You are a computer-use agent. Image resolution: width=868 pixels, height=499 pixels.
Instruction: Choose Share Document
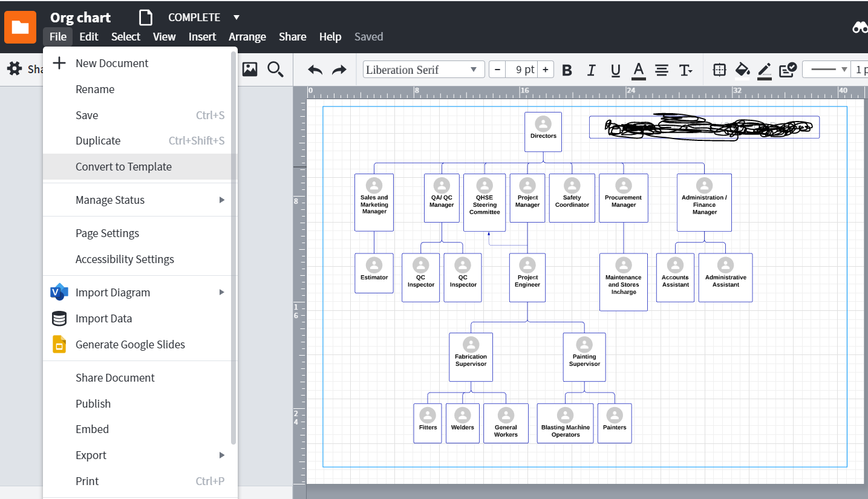(137, 378)
